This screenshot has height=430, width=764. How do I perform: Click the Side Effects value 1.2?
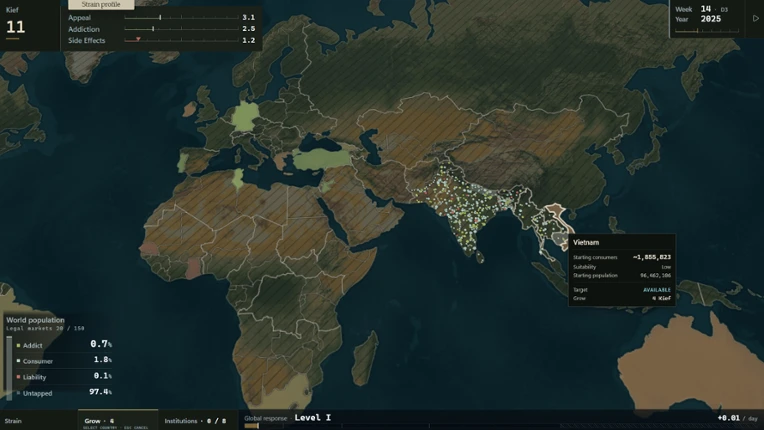pos(248,40)
